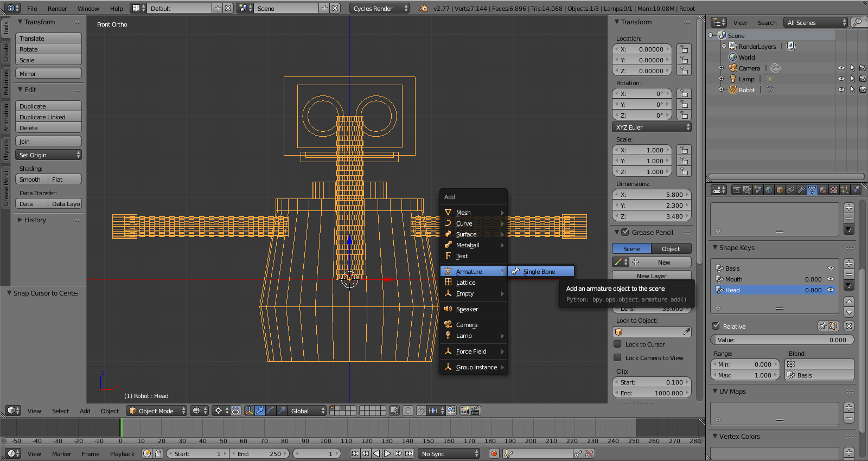868x461 pixels.
Task: Click the Clip Start value field
Action: click(x=652, y=382)
